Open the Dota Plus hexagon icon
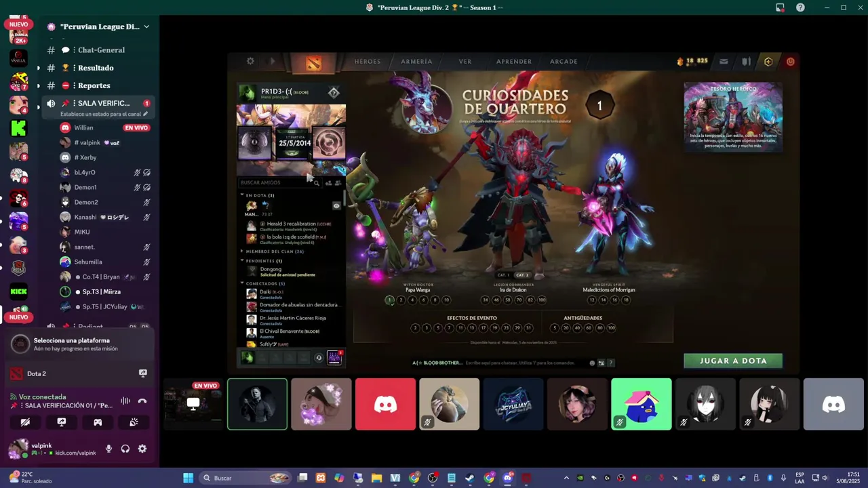The image size is (868, 488). pyautogui.click(x=768, y=61)
